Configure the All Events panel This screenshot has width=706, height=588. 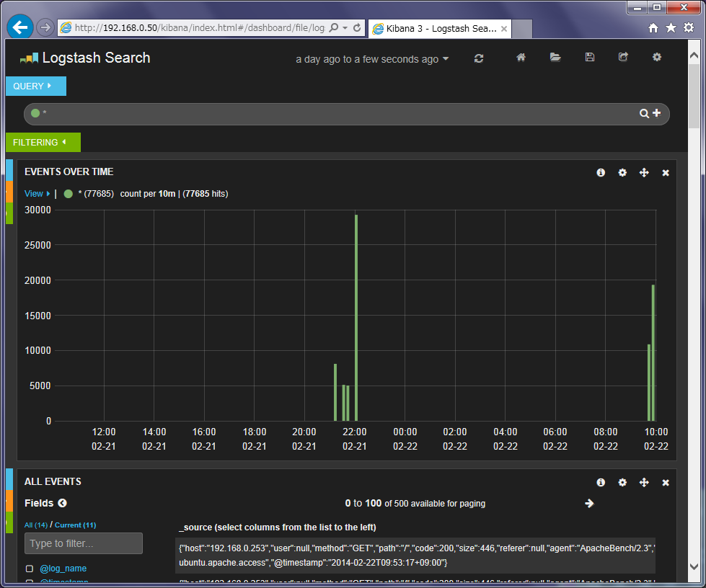click(x=622, y=483)
